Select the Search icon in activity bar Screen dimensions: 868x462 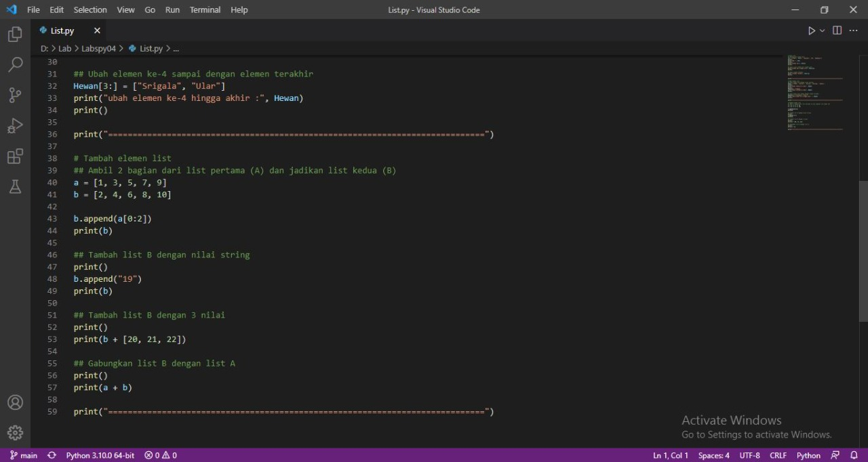[15, 64]
